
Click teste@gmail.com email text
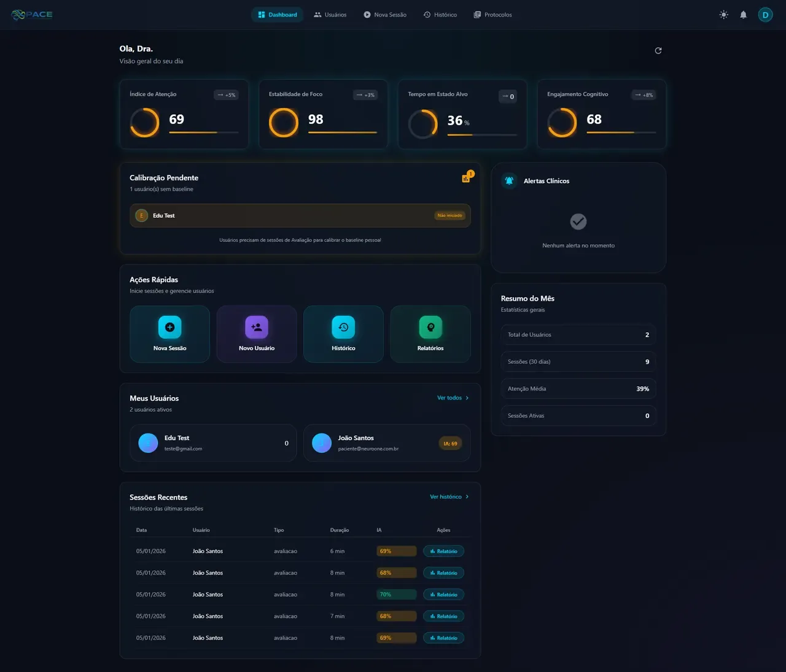point(183,449)
